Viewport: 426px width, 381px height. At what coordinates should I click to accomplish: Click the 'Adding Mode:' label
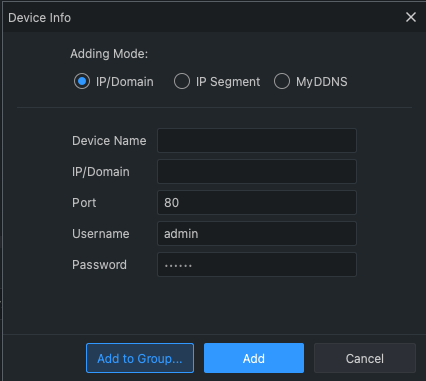coord(109,54)
